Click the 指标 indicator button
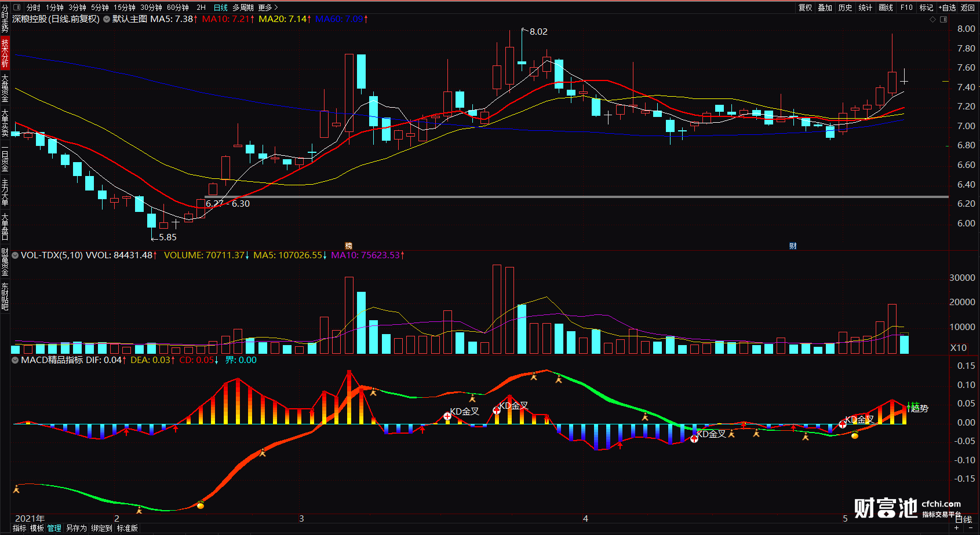The height and width of the screenshot is (535, 980). pyautogui.click(x=20, y=528)
